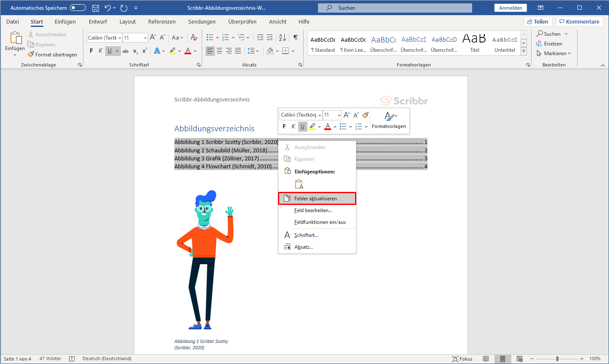The width and height of the screenshot is (609, 364).
Task: Apply the Titel style from the gallery
Action: 474,43
